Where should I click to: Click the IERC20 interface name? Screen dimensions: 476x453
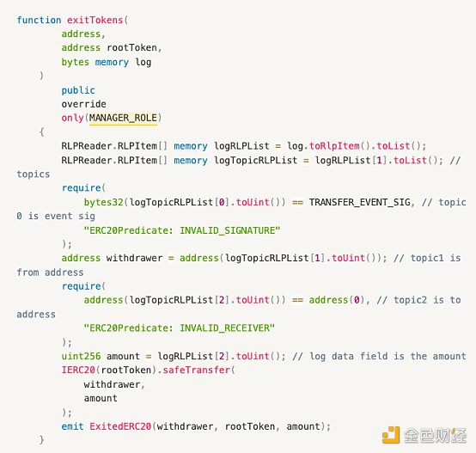[78, 370]
